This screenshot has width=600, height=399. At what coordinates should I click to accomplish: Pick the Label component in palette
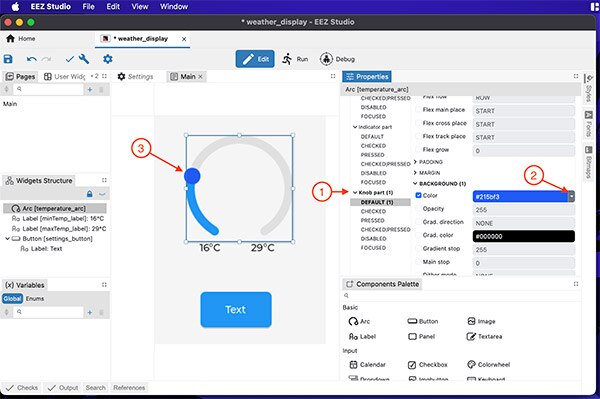tap(362, 337)
